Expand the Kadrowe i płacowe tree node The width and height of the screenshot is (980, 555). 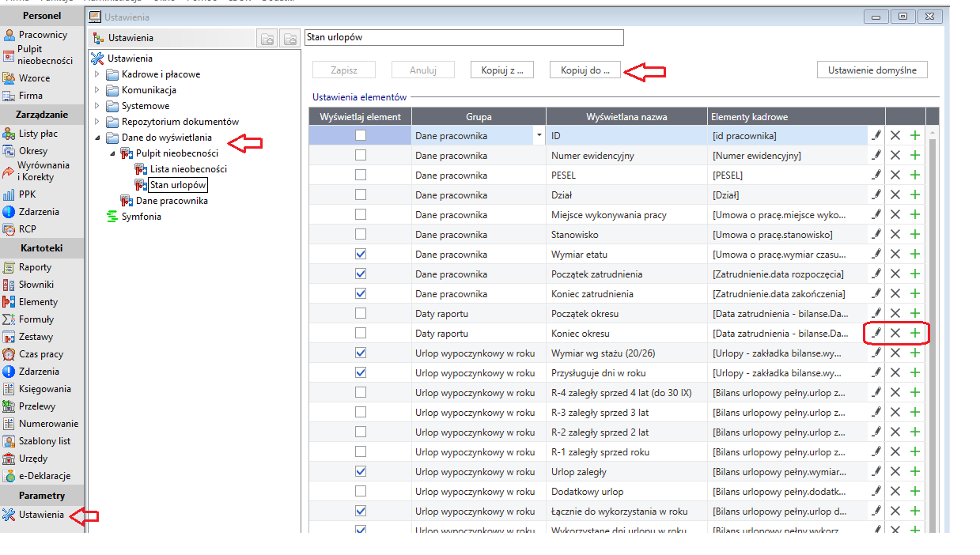[97, 74]
